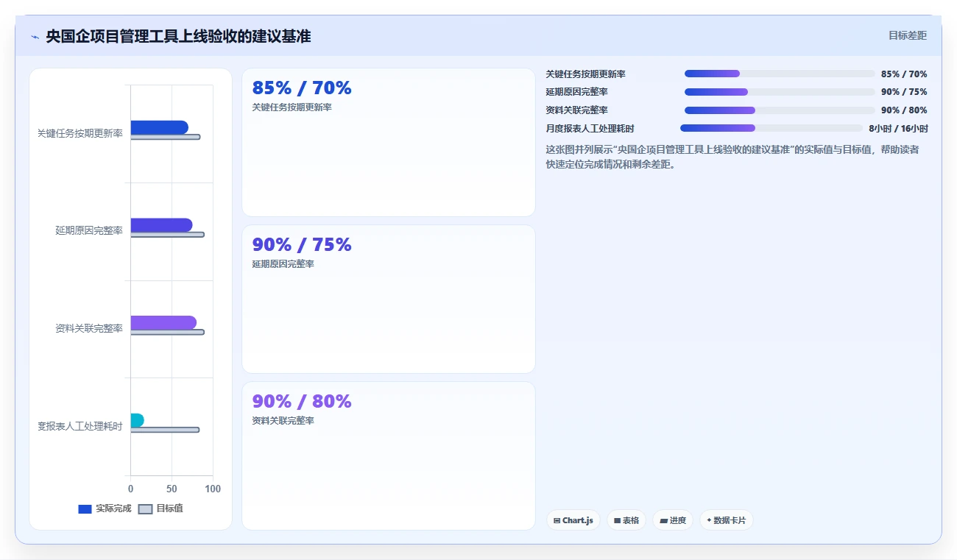Click the progress bar of 延期原因完整率
The height and width of the screenshot is (560, 957).
[x=780, y=92]
